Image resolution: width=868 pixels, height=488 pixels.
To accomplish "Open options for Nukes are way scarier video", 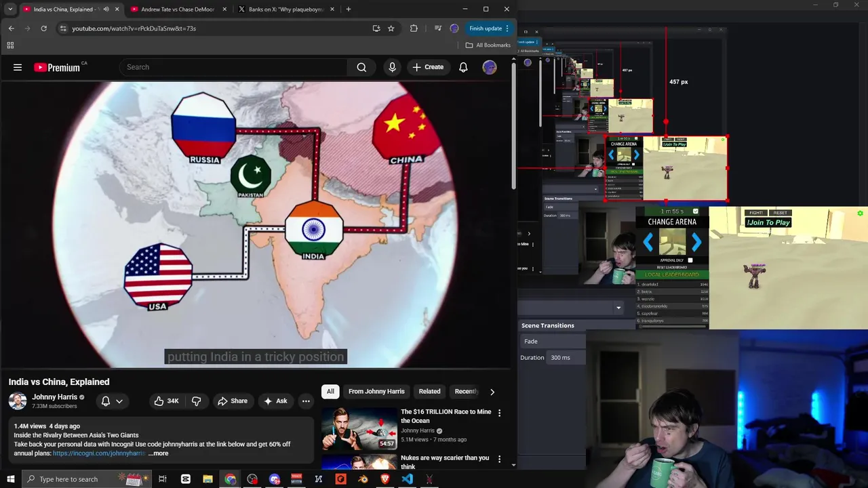I will pos(500,459).
